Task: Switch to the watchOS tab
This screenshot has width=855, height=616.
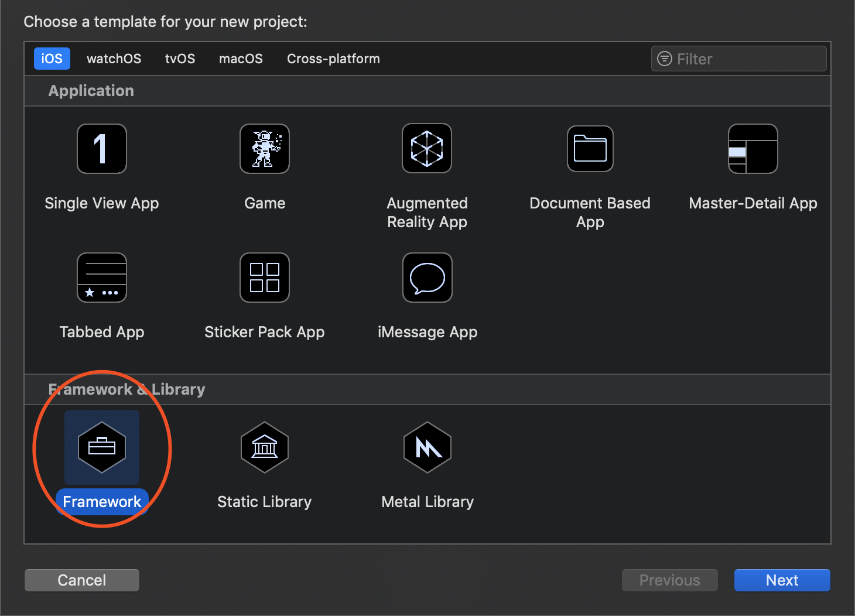Action: pyautogui.click(x=114, y=59)
